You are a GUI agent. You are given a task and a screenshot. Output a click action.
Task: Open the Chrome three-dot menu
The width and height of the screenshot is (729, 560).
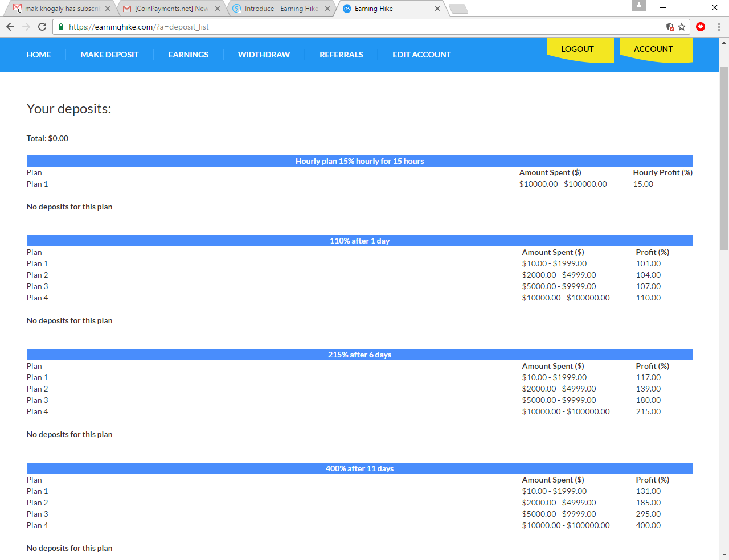[719, 27]
